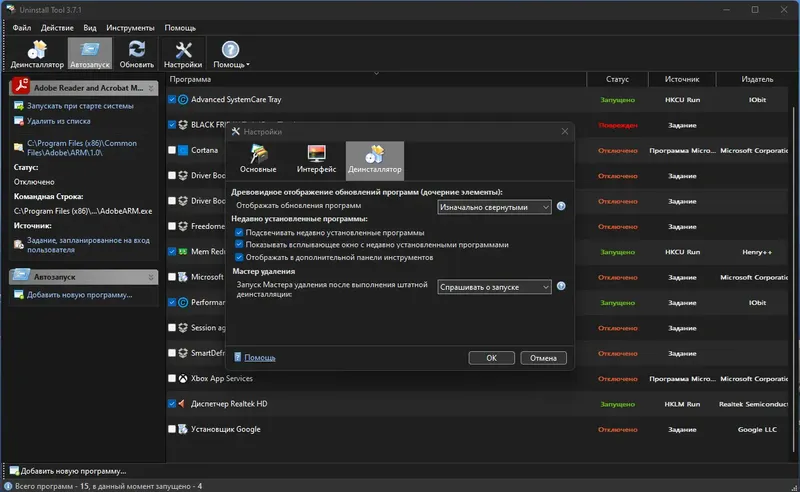Click the Advanced SystemCare Tray program icon
This screenshot has height=492, width=800.
(183, 100)
